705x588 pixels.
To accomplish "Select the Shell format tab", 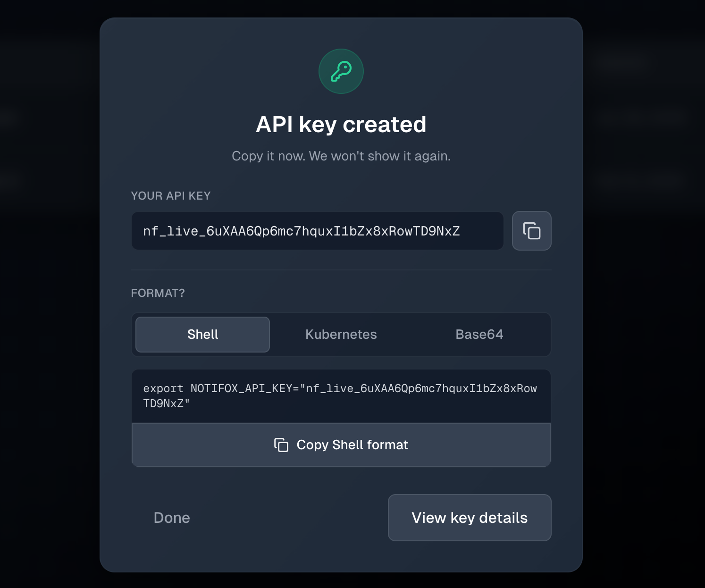I will [x=202, y=335].
